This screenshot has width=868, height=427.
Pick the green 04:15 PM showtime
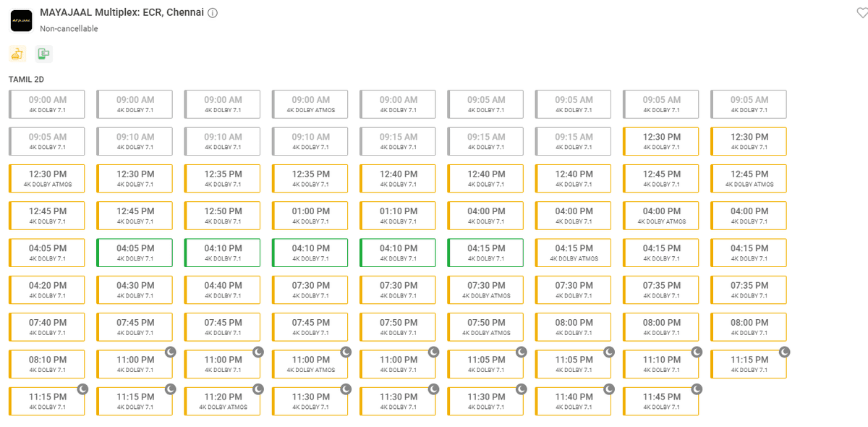485,253
